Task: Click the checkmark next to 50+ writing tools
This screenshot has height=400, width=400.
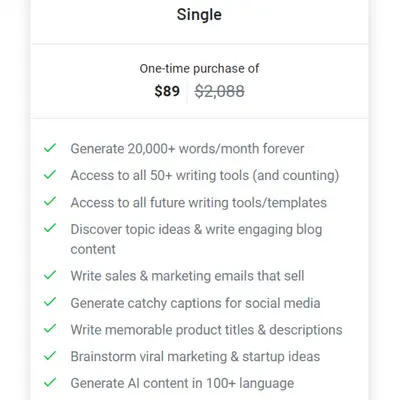Action: point(50,174)
